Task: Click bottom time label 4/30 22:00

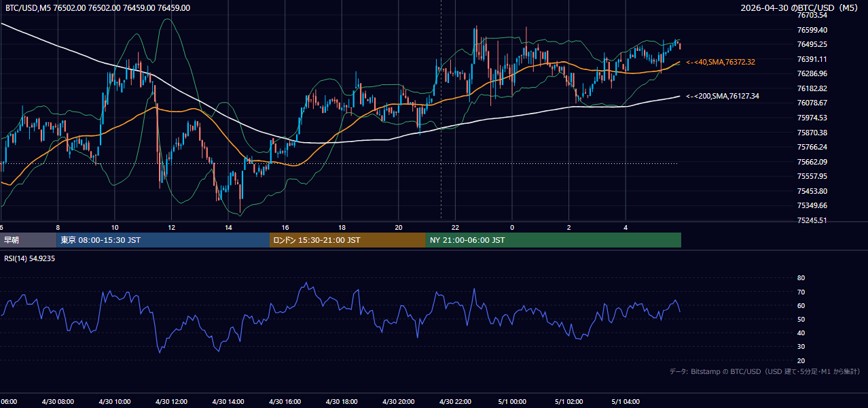Action: pyautogui.click(x=455, y=402)
